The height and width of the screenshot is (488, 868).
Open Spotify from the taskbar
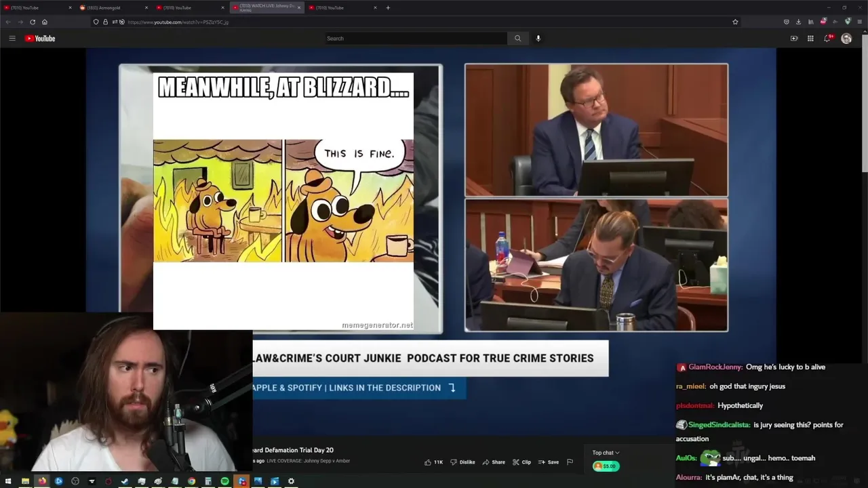coord(224,481)
